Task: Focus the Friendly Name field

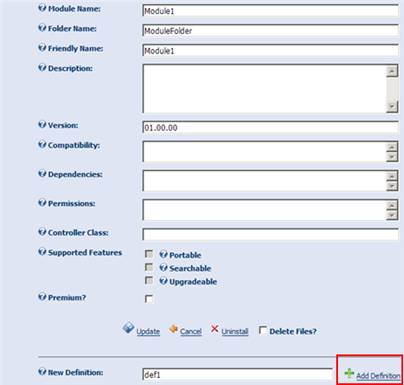Action: 270,50
